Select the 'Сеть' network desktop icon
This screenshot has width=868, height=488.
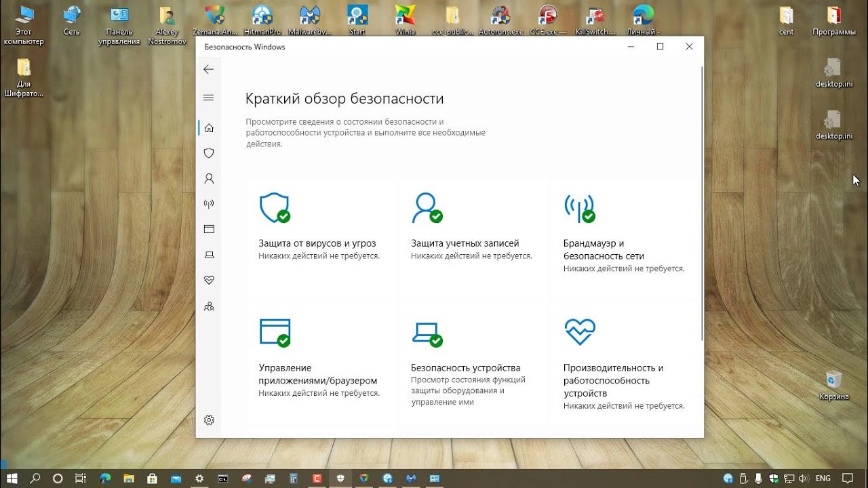(x=71, y=21)
